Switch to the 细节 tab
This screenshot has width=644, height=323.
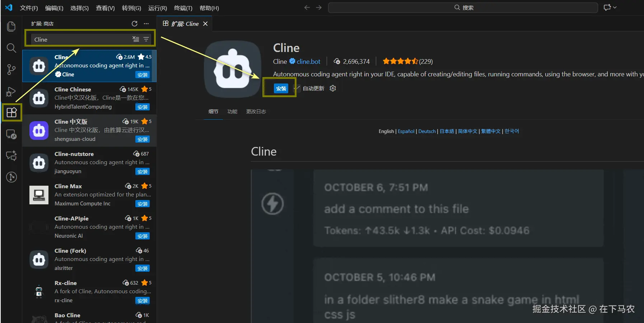213,111
